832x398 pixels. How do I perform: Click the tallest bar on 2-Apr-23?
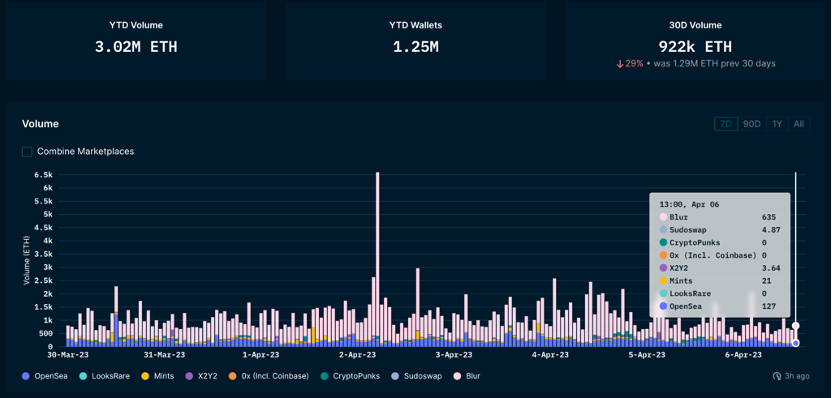click(377, 259)
